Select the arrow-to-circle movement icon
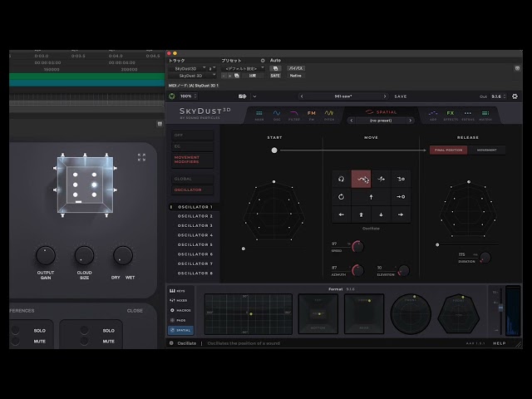The image size is (532, 399). point(401,197)
